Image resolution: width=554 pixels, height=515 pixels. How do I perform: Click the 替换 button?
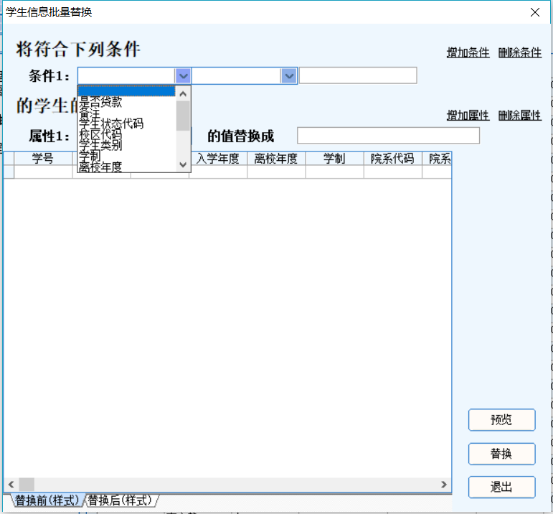click(502, 454)
